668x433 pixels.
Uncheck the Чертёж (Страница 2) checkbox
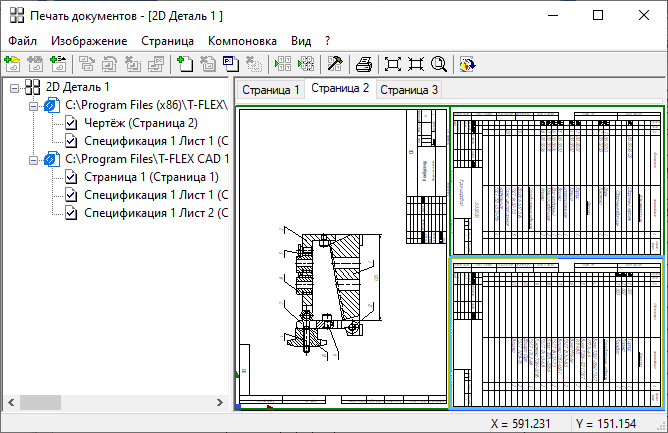[x=72, y=123]
